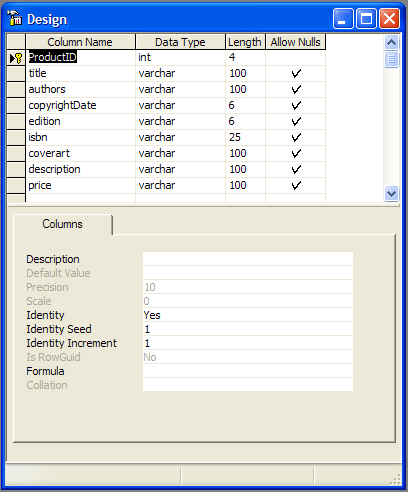Open Data Type cell for authors row
This screenshot has height=492, width=408.
180,89
